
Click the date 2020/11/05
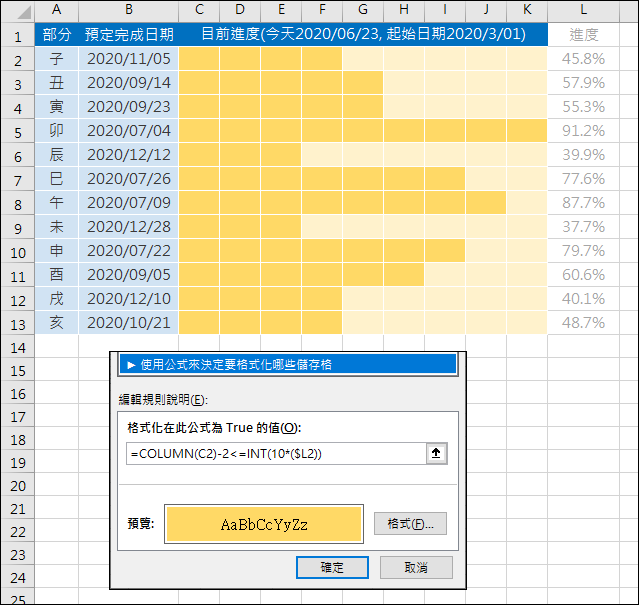(129, 59)
